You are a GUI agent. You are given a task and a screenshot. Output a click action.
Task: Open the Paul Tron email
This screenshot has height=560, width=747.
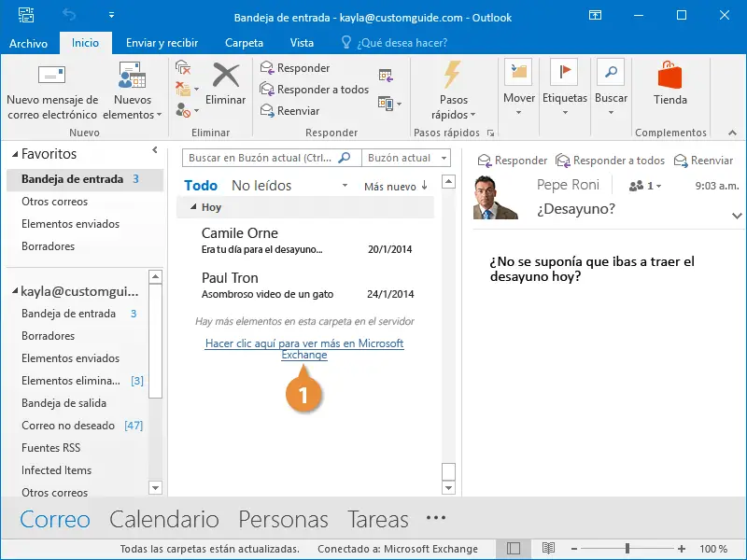305,286
